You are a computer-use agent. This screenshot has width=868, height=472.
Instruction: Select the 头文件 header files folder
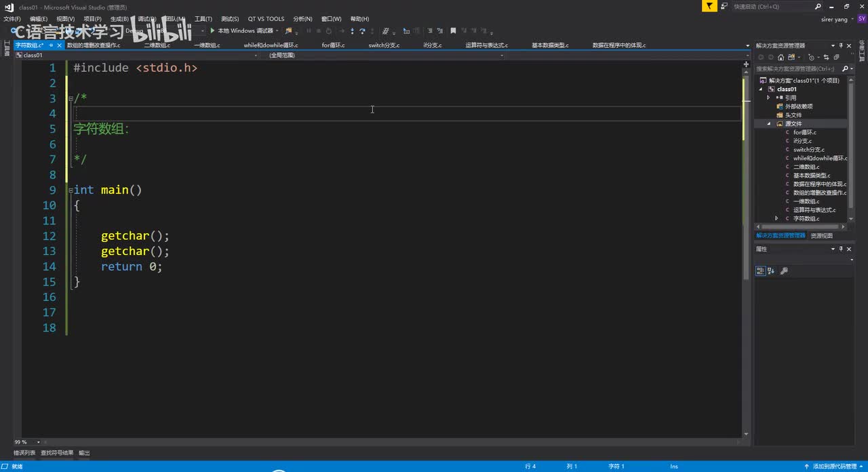(x=793, y=115)
